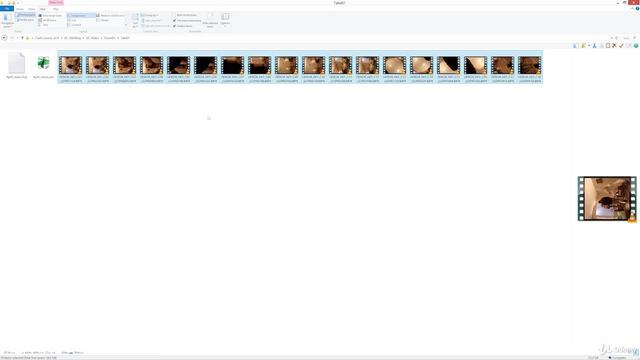Open the Group by dropdown
The width and height of the screenshot is (640, 360).
coord(151,15)
